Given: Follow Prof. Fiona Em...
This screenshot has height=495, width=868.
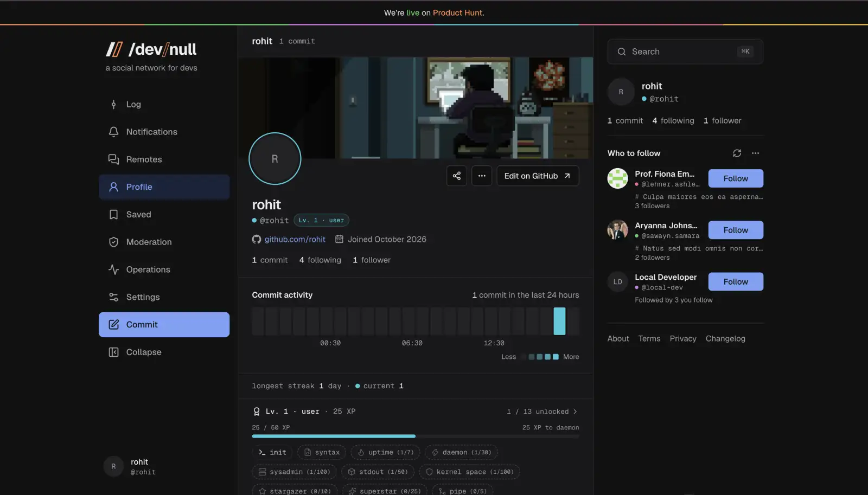Looking at the screenshot, I should pos(736,178).
